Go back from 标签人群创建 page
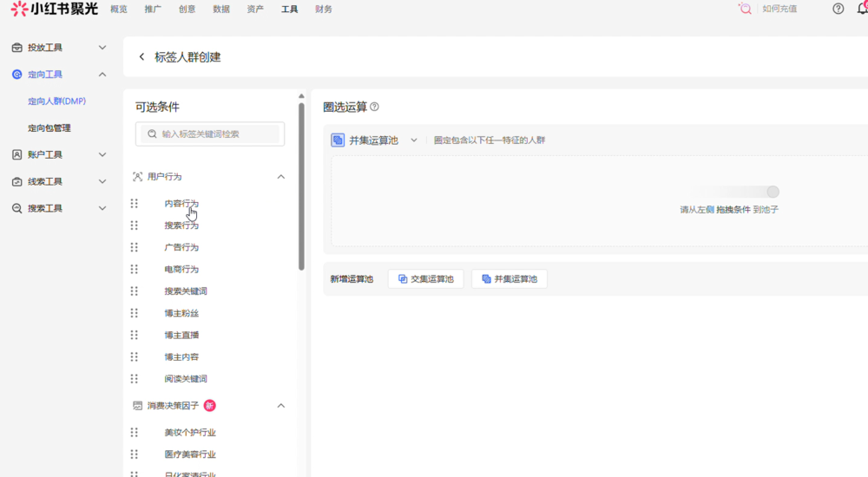Image resolution: width=868 pixels, height=477 pixels. tap(141, 56)
